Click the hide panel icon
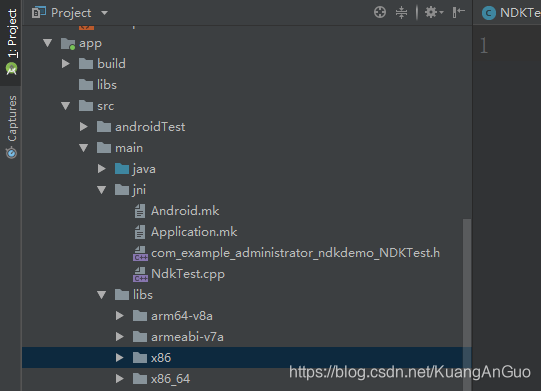Viewport: 541px width, 391px height. (459, 13)
